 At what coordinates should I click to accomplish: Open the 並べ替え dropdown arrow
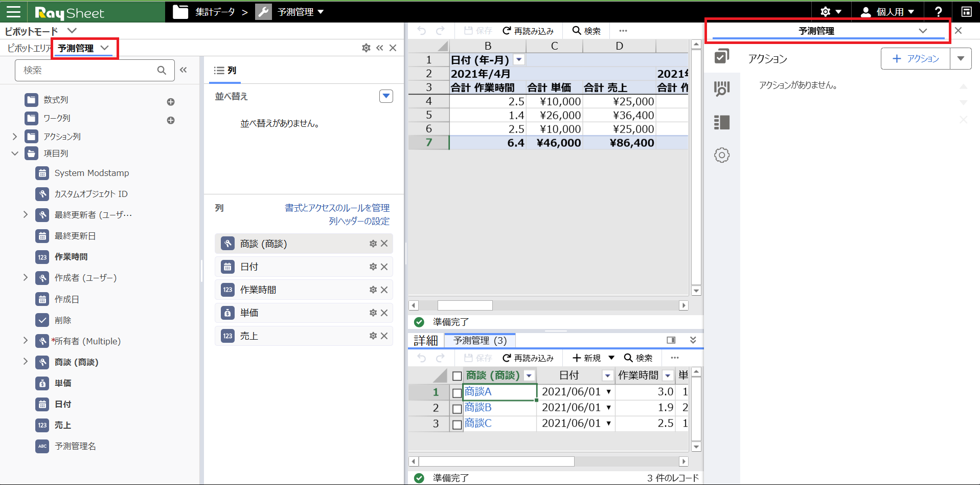click(386, 96)
